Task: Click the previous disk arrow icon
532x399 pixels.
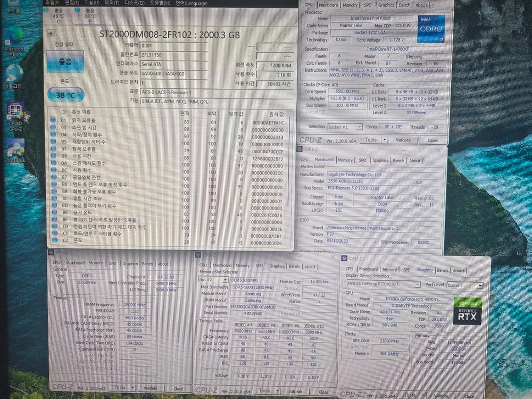Action: click(50, 33)
